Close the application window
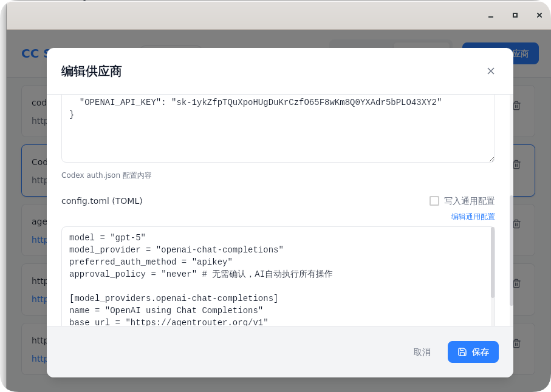 [539, 15]
